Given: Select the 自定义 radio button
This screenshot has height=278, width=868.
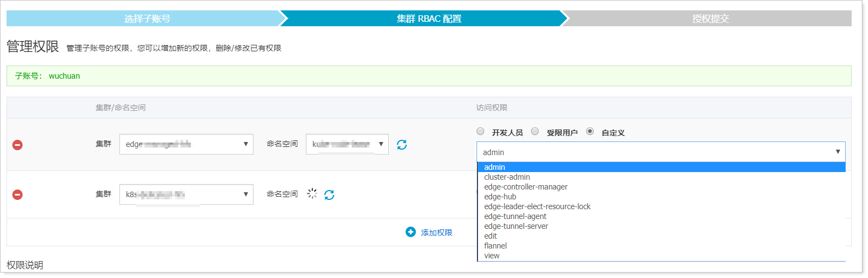Looking at the screenshot, I should click(590, 131).
